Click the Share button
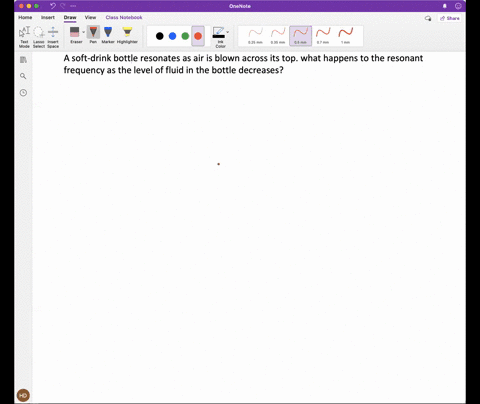This screenshot has height=404, width=480. [450, 18]
